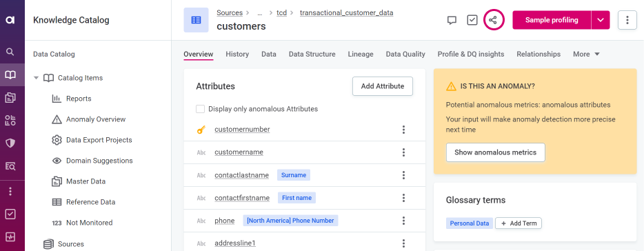
Task: Open the customernumber attribute link
Action: pos(242,130)
